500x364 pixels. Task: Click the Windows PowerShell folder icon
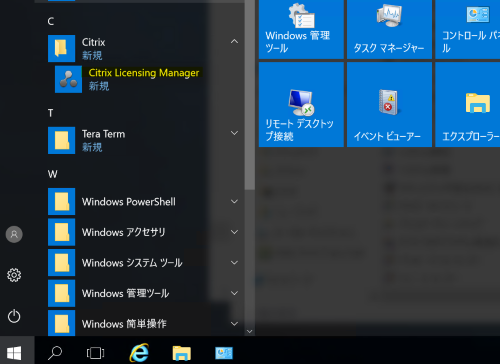[61, 202]
